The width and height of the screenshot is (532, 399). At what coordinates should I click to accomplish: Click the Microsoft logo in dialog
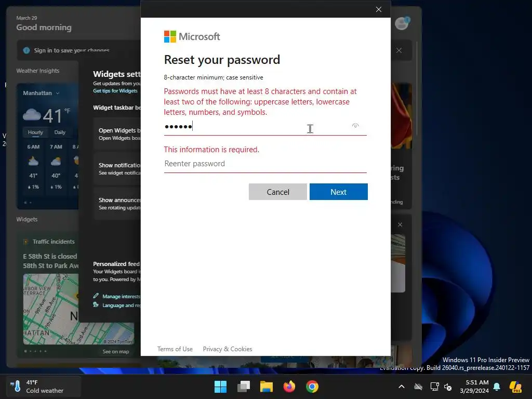(192, 36)
